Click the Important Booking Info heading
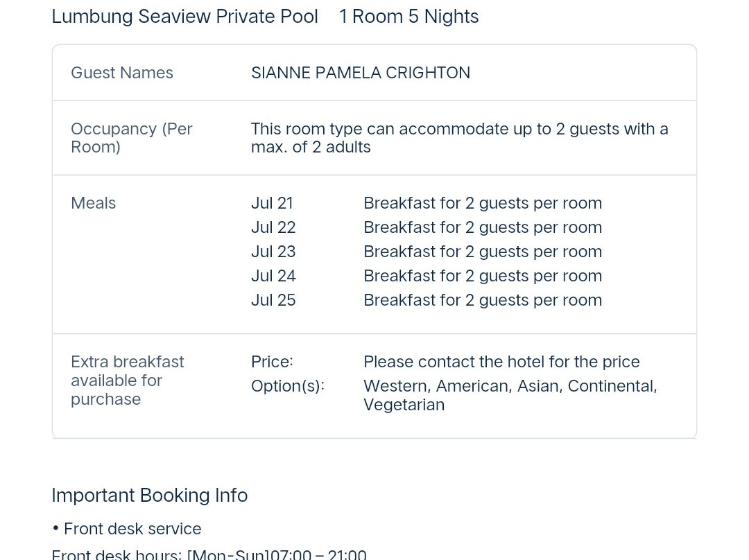The width and height of the screenshot is (749, 560). (149, 496)
